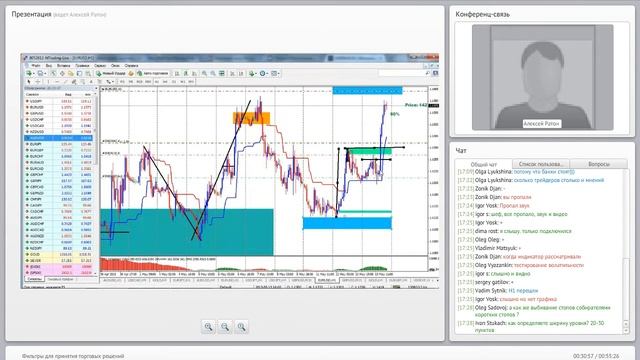Select the SILVER row in Market Watch
The width and height of the screenshot is (640, 360).
tap(59, 260)
